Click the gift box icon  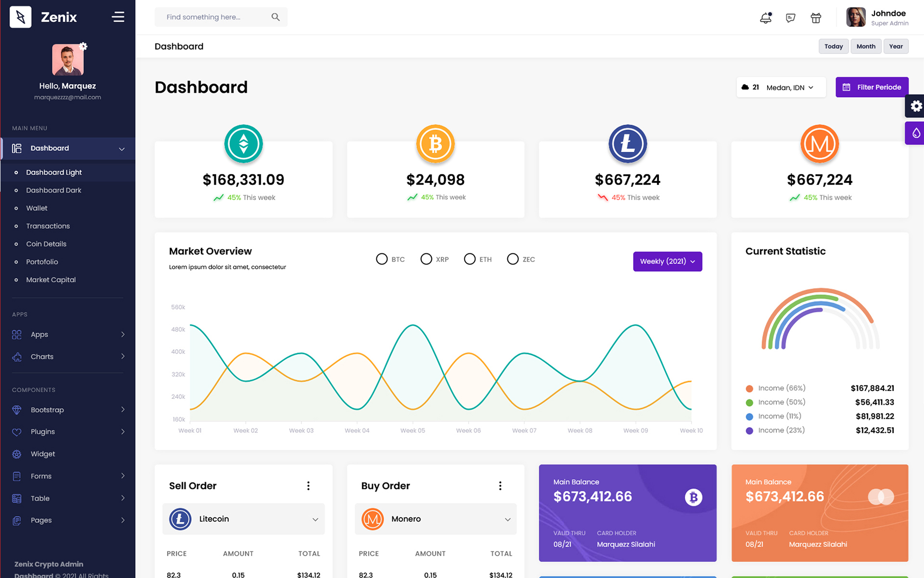pyautogui.click(x=816, y=18)
